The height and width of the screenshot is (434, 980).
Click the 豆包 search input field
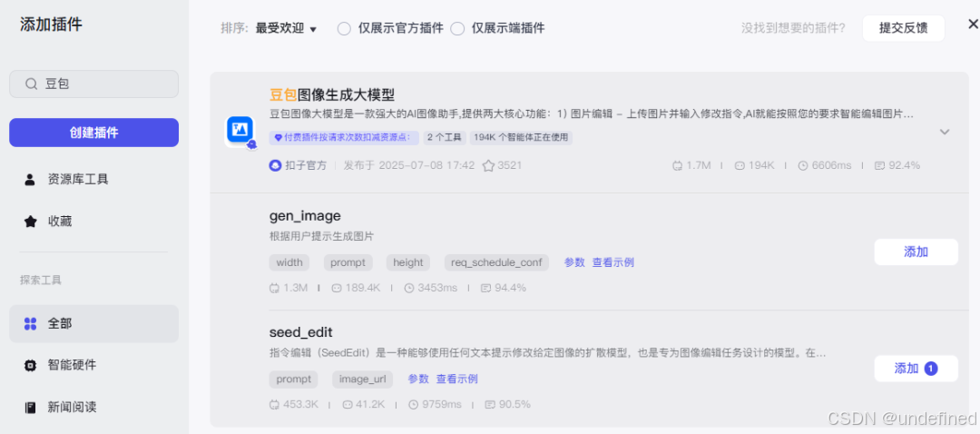(93, 84)
